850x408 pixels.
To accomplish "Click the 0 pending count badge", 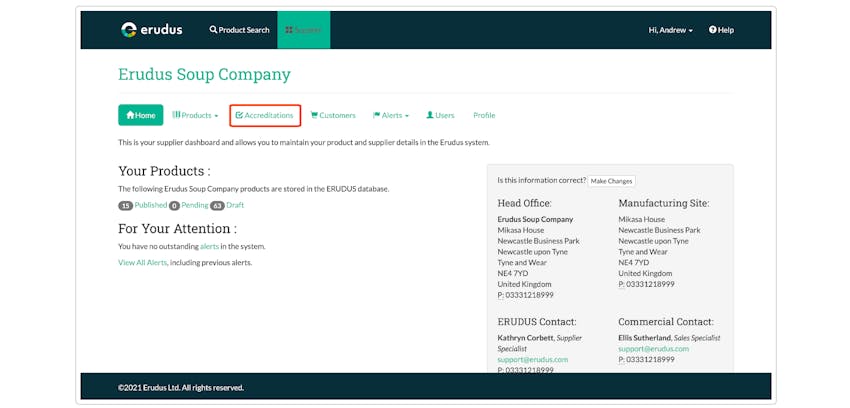I will (x=174, y=206).
